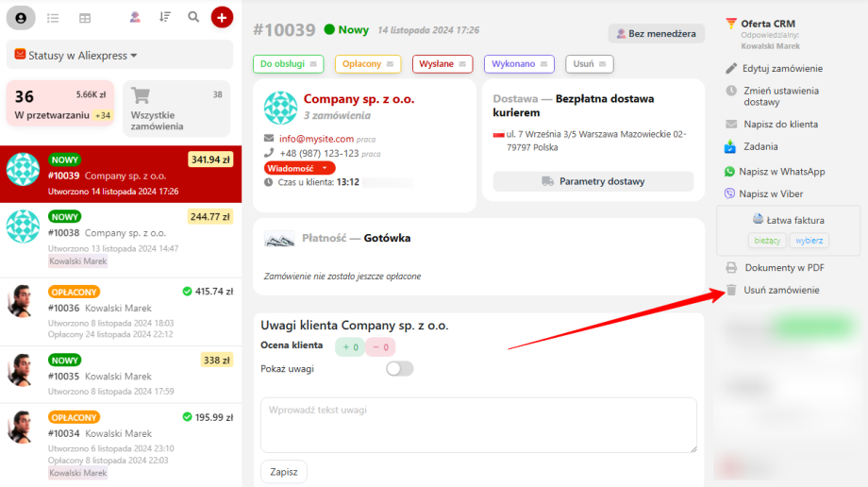Open the red Wiadomość dropdown
This screenshot has height=487, width=868.
point(300,167)
